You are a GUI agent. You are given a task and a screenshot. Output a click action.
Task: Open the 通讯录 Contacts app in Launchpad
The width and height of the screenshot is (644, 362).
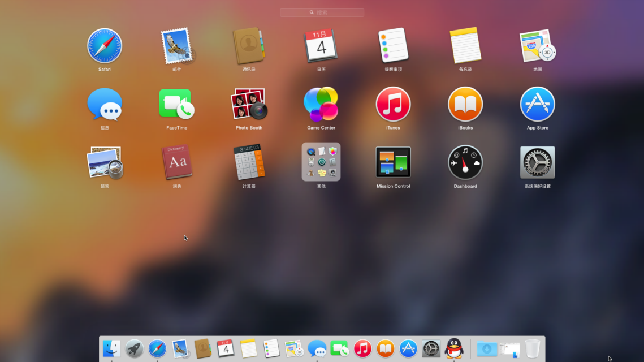[249, 46]
